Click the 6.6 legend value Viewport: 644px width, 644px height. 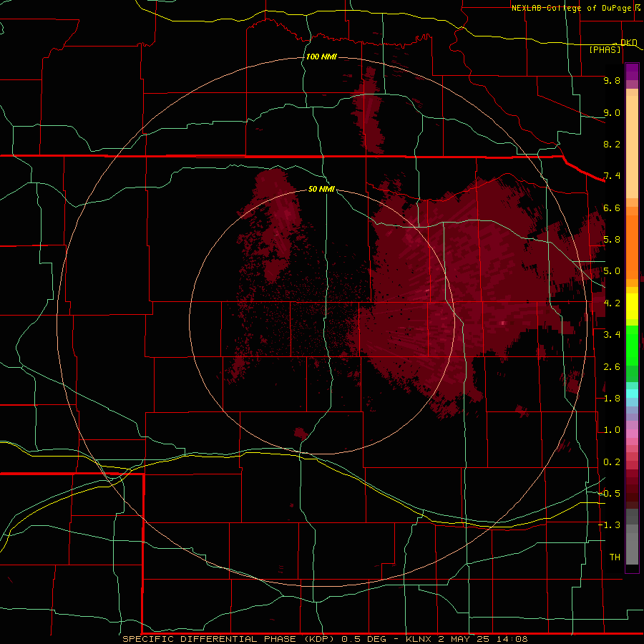click(612, 208)
